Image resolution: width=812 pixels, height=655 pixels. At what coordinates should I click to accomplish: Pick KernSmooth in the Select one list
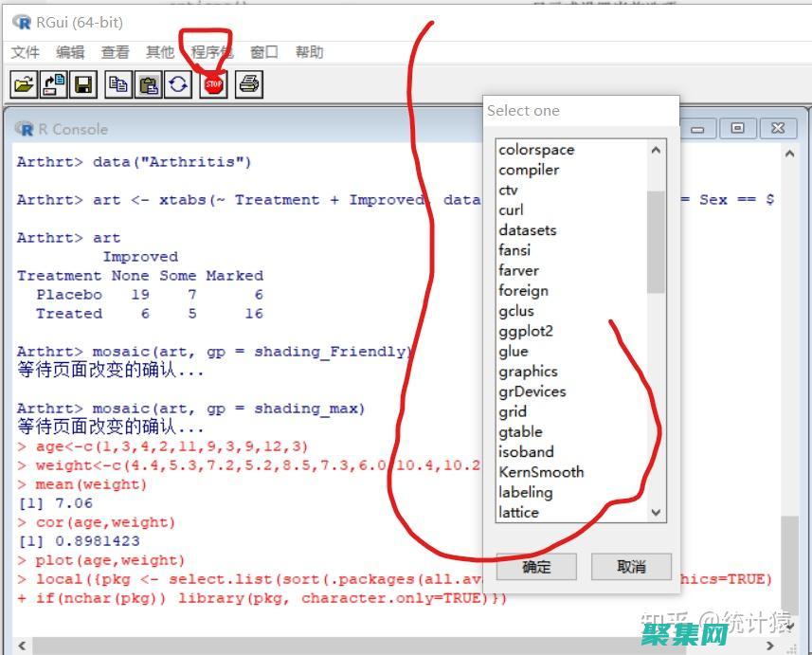[541, 472]
